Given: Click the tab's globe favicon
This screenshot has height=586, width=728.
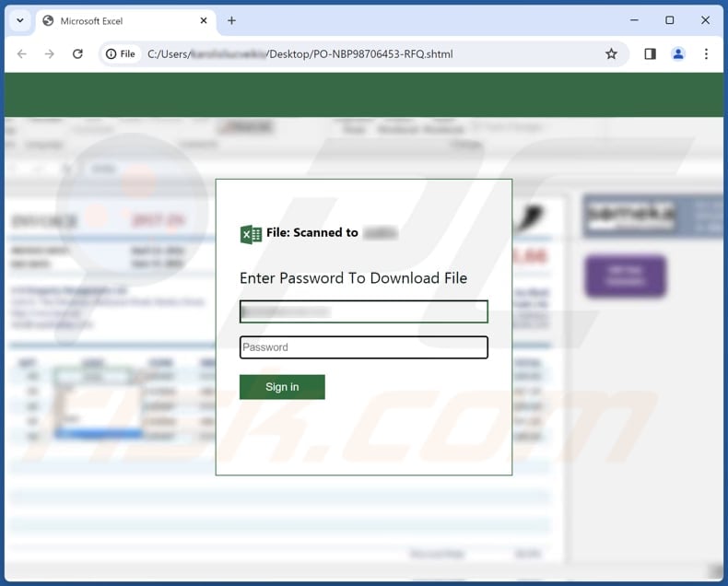Looking at the screenshot, I should pos(48,21).
